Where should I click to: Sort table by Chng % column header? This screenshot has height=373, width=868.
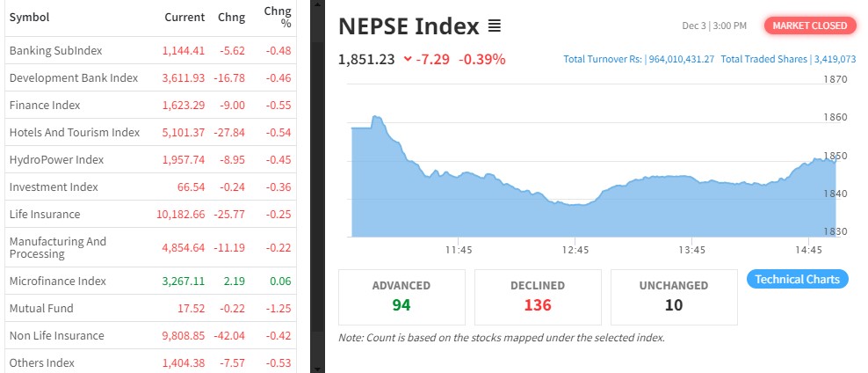click(277, 18)
